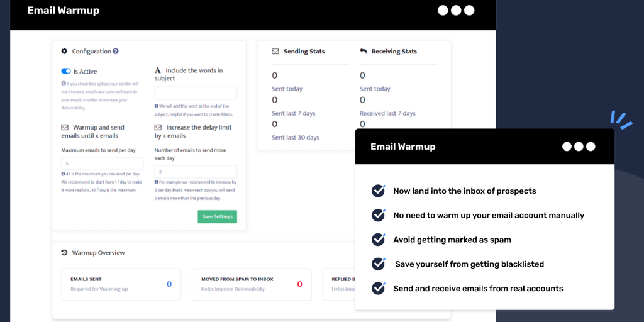Viewport: 644px width, 322px height.
Task: Click the Receiving Stats heading
Action: (394, 52)
